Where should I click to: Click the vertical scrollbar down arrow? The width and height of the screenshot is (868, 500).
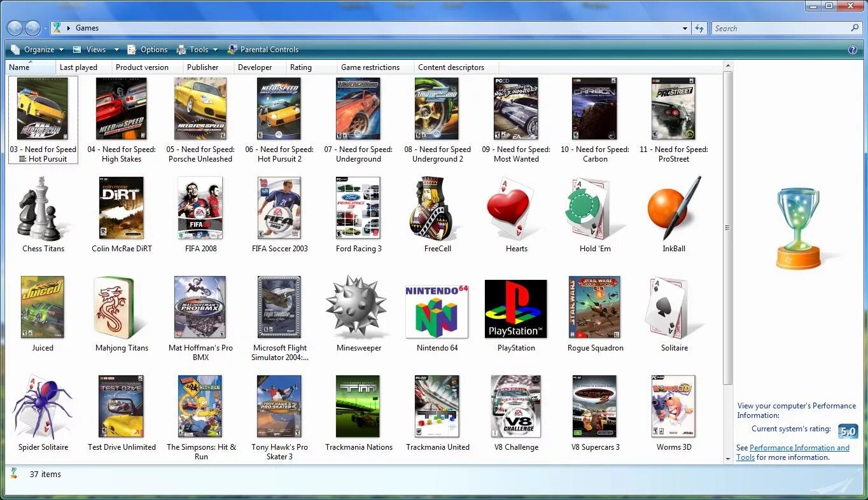click(728, 459)
